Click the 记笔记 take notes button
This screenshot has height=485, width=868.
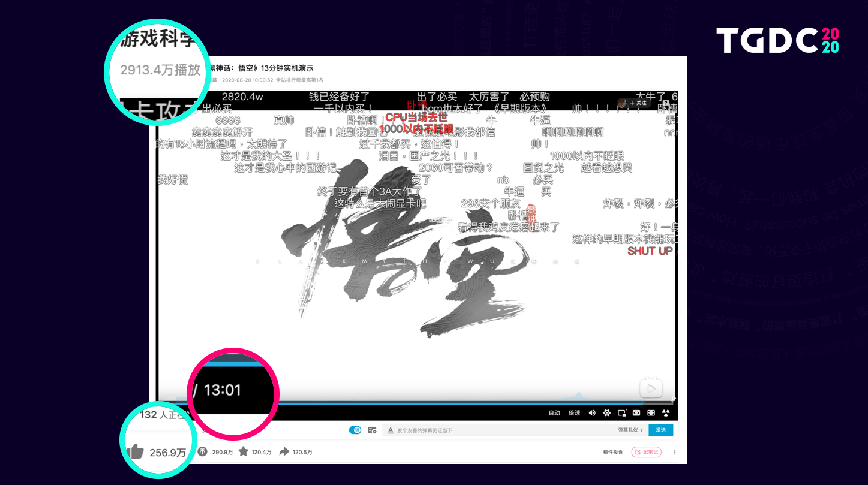tap(647, 452)
